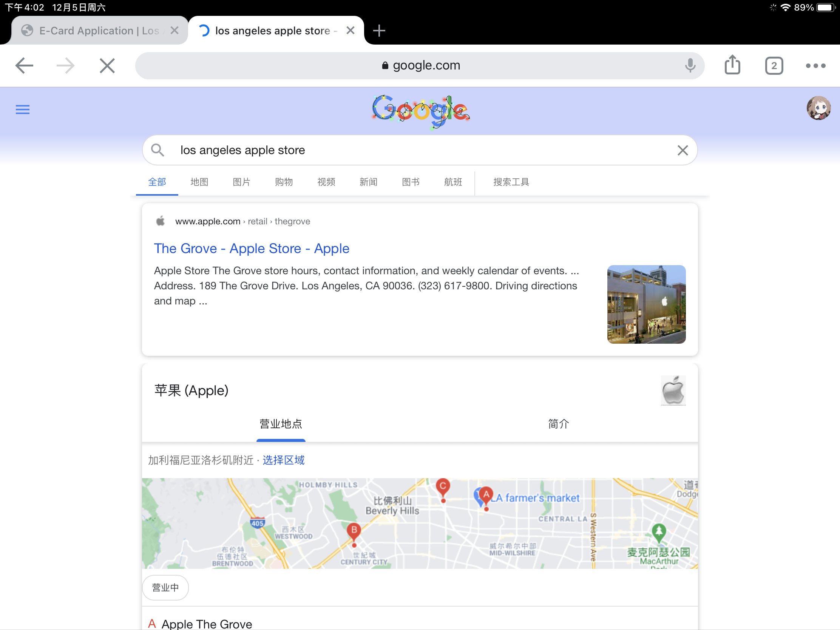The height and width of the screenshot is (630, 840).
Task: Close the los angeles apple store tab
Action: tap(350, 30)
